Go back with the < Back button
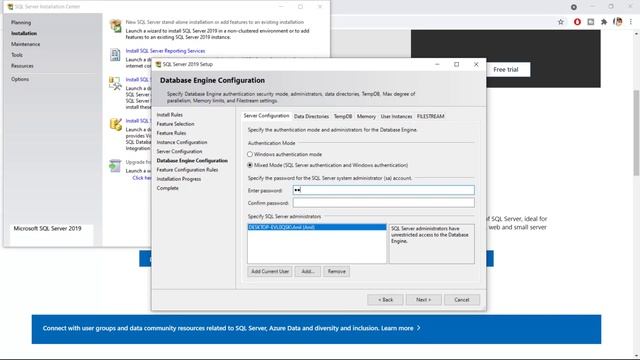 coord(385,300)
